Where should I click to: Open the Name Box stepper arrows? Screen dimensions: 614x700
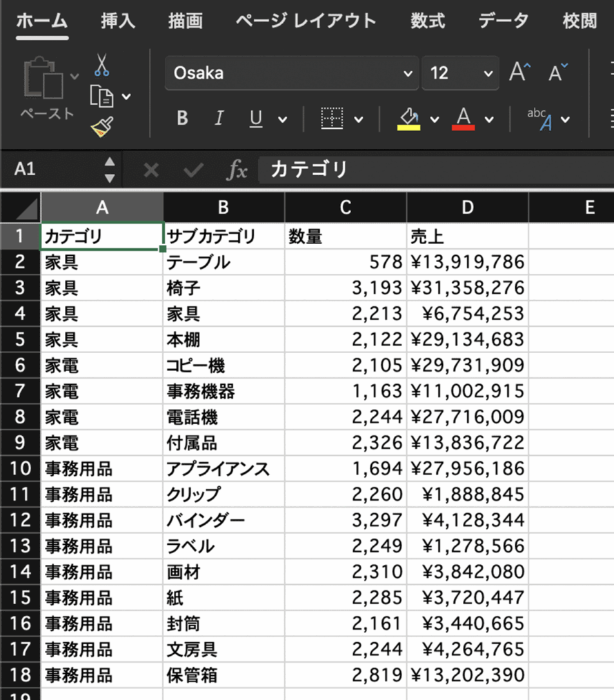(x=110, y=170)
